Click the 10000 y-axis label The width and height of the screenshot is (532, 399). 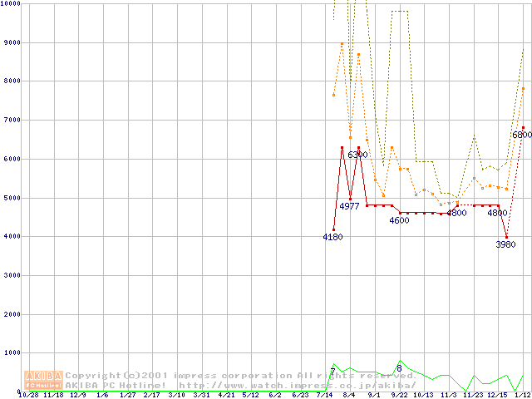(11, 4)
